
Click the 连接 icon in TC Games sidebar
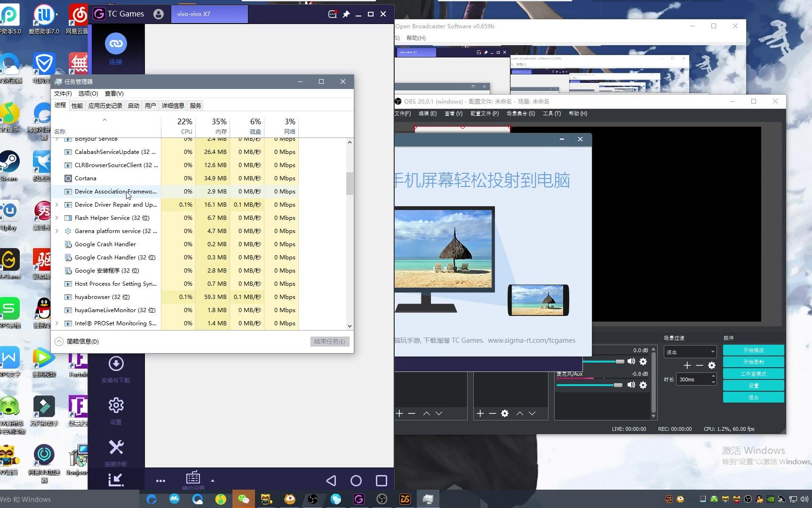point(116,44)
